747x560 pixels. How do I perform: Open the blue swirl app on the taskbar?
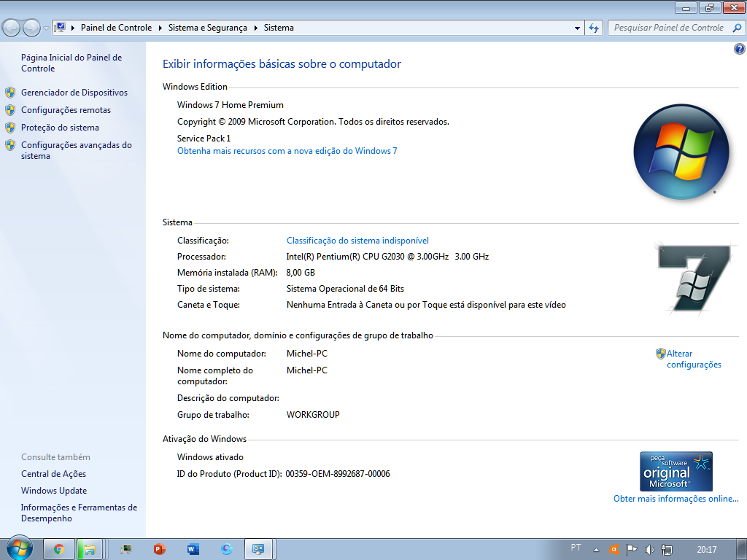click(x=227, y=549)
